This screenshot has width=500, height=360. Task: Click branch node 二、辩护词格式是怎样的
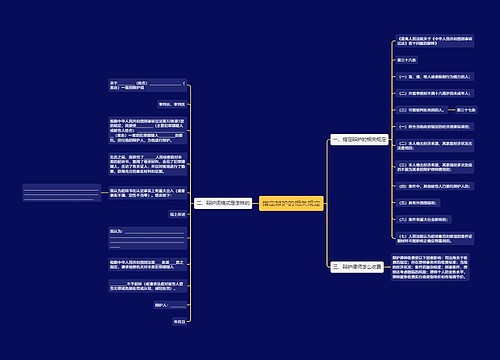point(223,203)
